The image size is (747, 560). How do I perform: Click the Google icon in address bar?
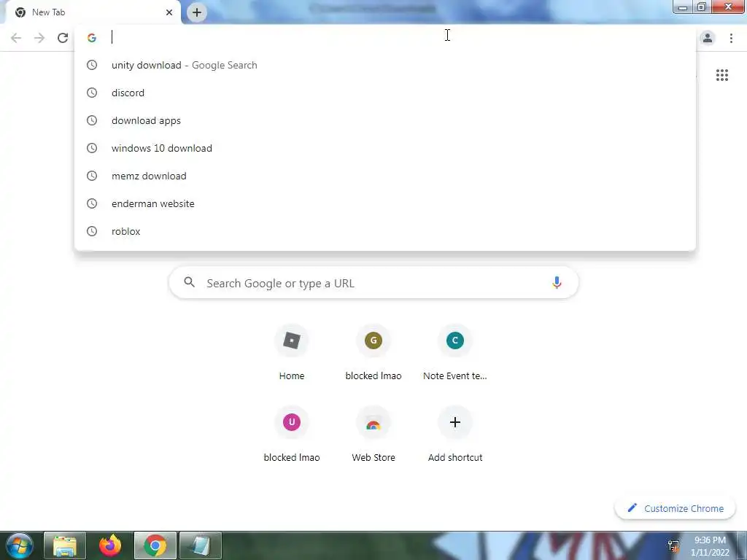(92, 38)
